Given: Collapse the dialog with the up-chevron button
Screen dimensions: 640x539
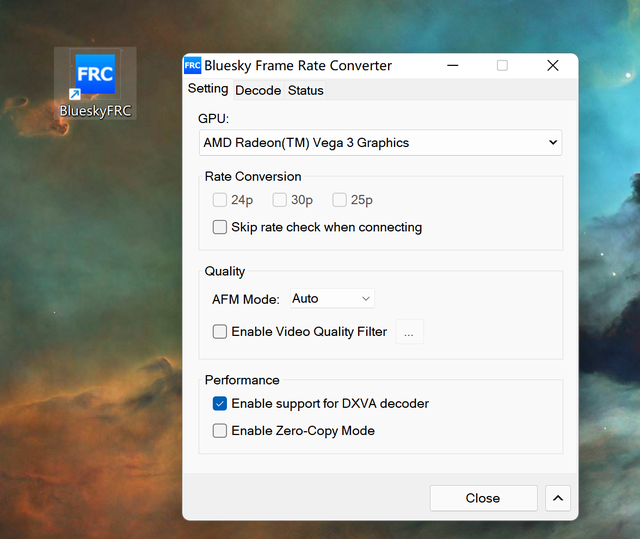Looking at the screenshot, I should (x=558, y=498).
